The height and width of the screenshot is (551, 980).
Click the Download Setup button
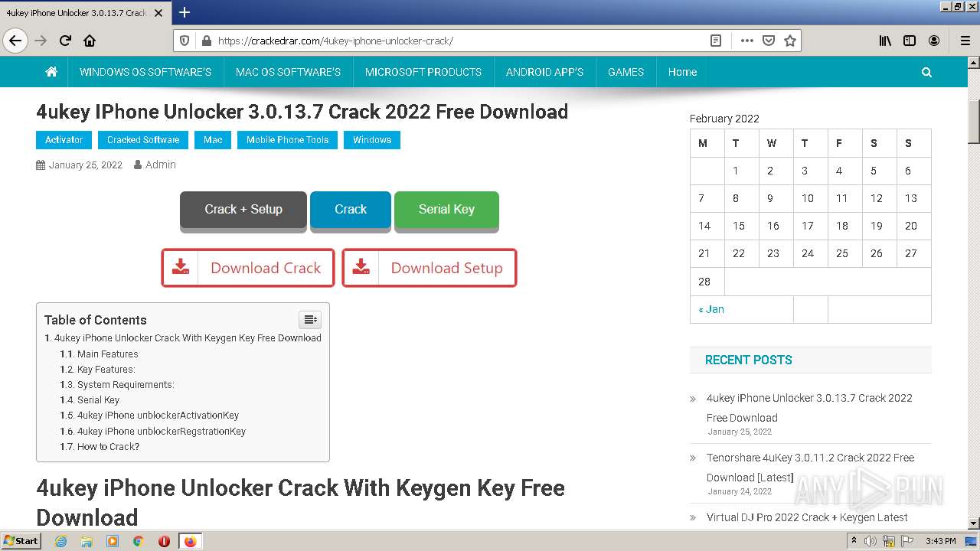coord(430,268)
